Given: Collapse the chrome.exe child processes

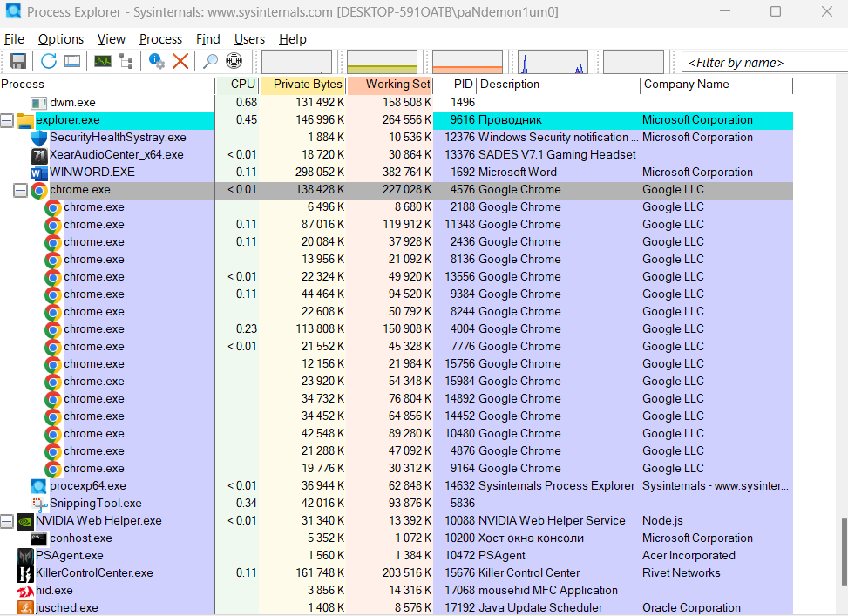Looking at the screenshot, I should tap(20, 190).
